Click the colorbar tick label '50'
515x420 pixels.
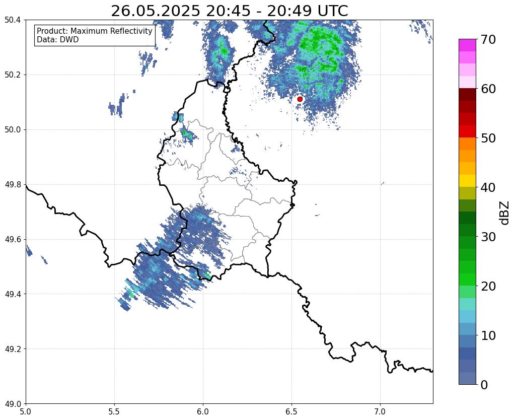click(x=488, y=138)
